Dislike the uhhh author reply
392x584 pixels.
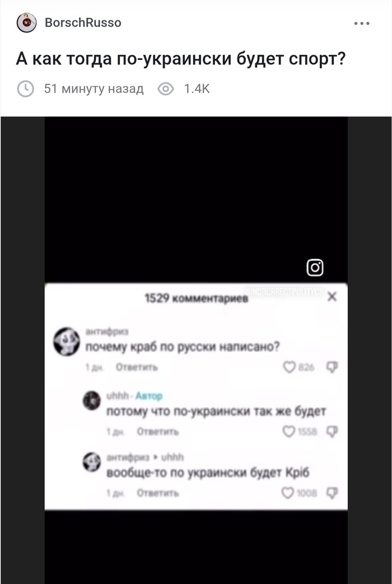click(332, 431)
